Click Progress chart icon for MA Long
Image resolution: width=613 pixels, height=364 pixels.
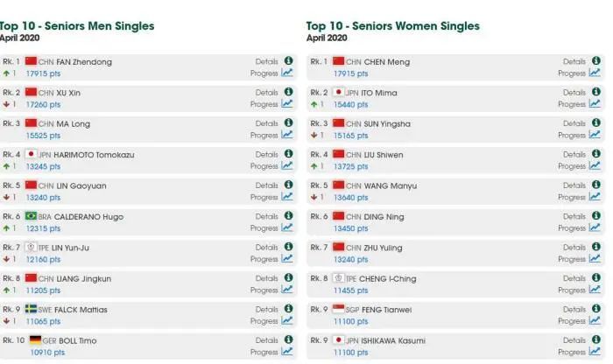point(287,135)
